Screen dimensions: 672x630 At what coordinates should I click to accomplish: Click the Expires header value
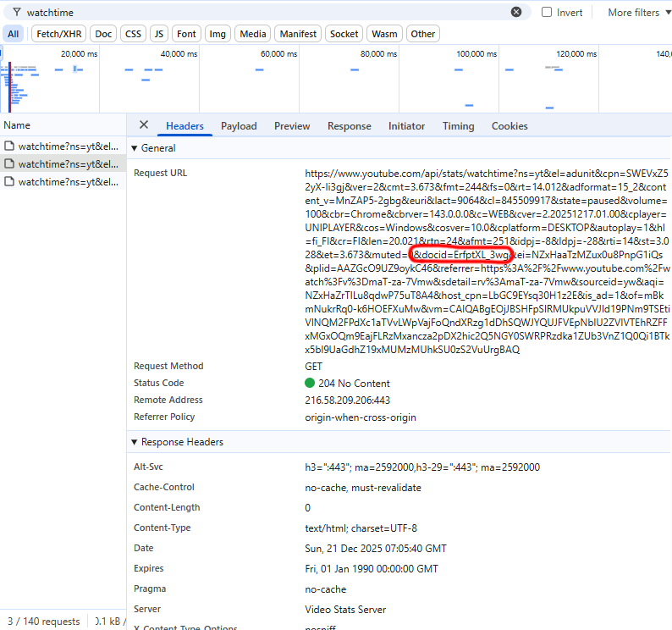coord(372,569)
